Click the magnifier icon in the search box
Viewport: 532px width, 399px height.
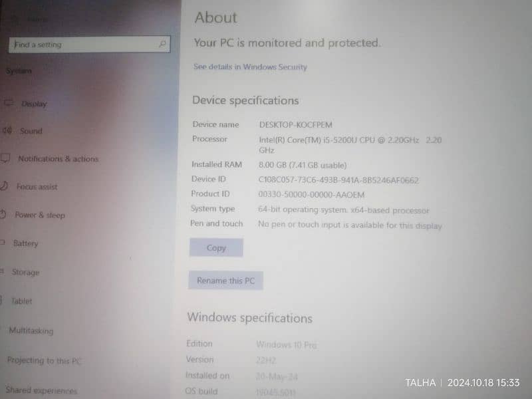coord(162,45)
